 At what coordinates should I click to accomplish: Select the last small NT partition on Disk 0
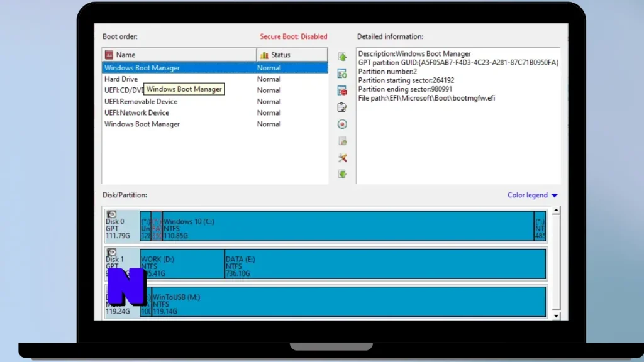(x=540, y=226)
